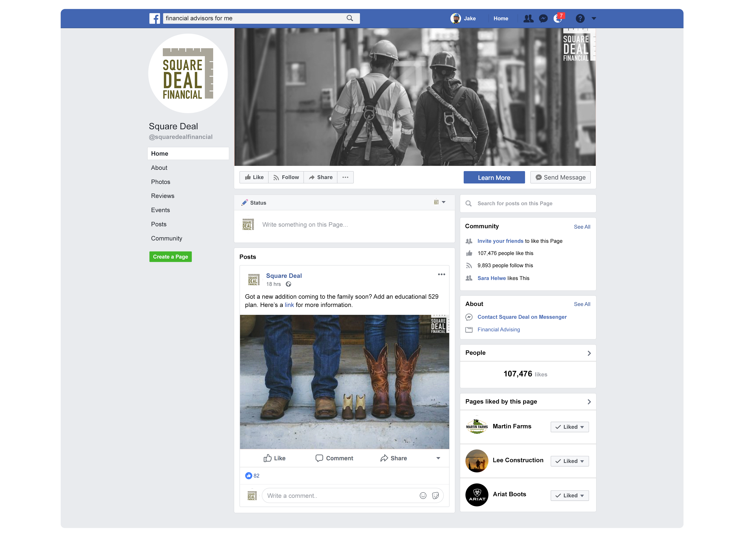This screenshot has width=756, height=547.
Task: Open the friend requests icon
Action: click(528, 18)
